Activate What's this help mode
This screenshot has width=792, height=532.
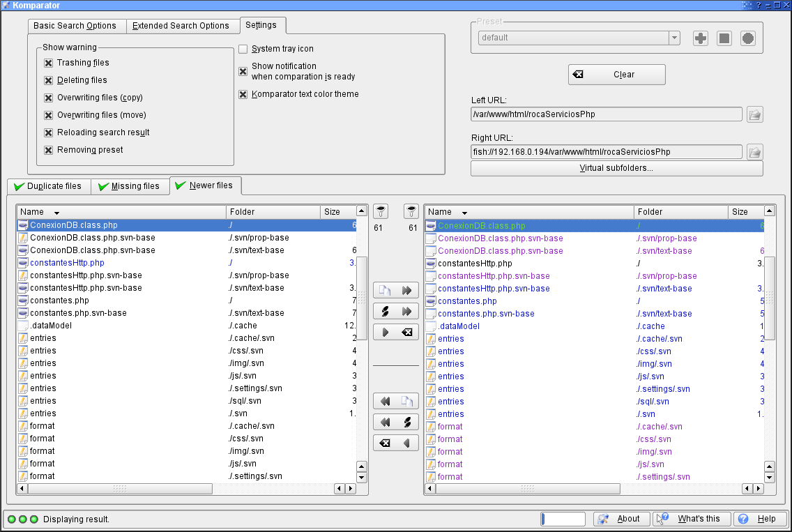tap(692, 519)
